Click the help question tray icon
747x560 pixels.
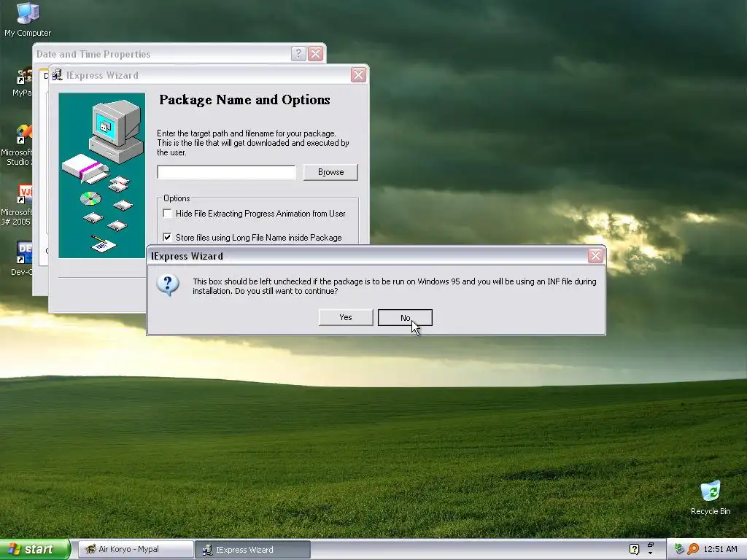(634, 549)
